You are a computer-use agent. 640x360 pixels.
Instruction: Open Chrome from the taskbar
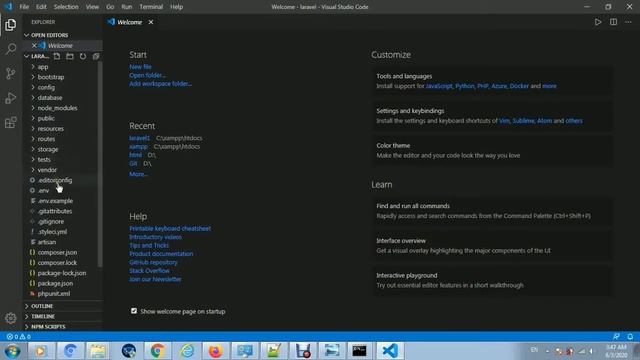click(x=158, y=351)
